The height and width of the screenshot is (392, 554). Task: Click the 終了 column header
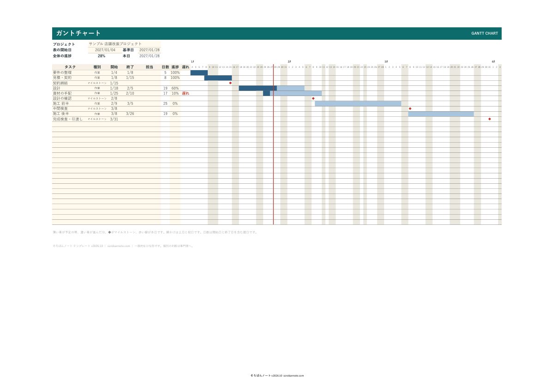coord(130,67)
